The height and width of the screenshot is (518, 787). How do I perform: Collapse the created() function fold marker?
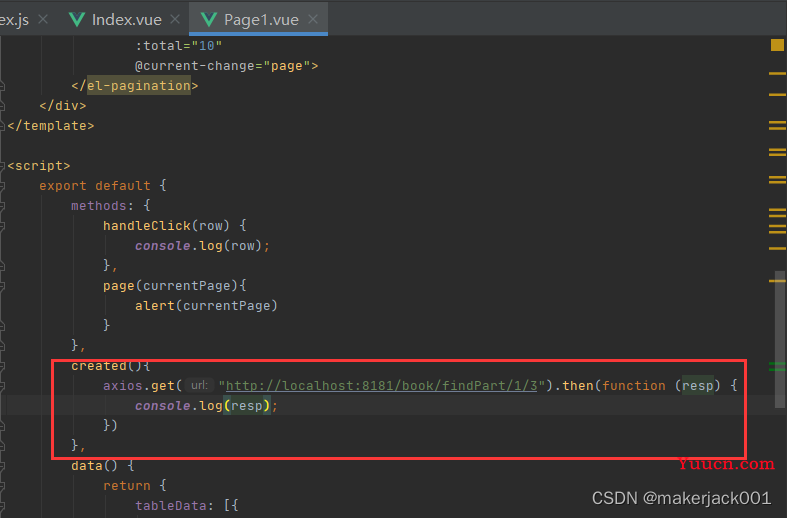tap(3, 366)
